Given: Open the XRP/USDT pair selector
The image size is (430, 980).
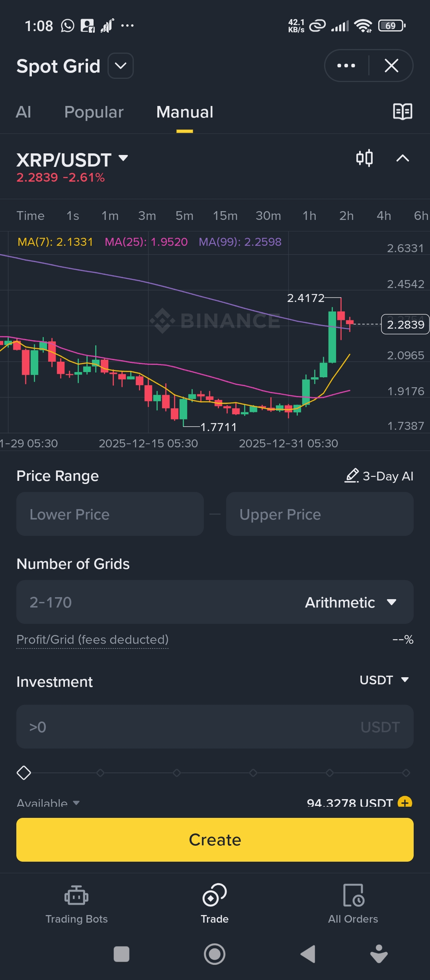Looking at the screenshot, I should pyautogui.click(x=72, y=160).
